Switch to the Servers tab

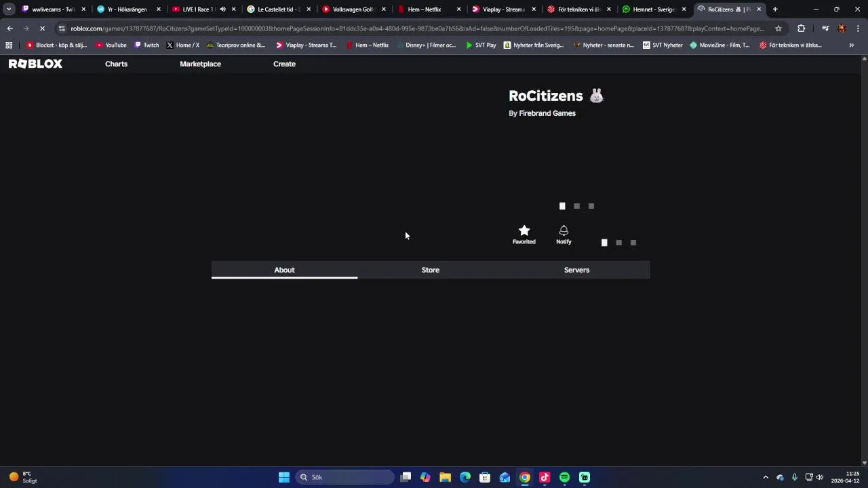[576, 270]
